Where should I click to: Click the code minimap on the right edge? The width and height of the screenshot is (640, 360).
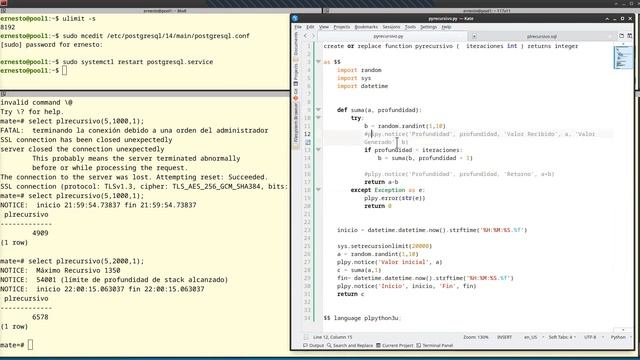[x=623, y=58]
